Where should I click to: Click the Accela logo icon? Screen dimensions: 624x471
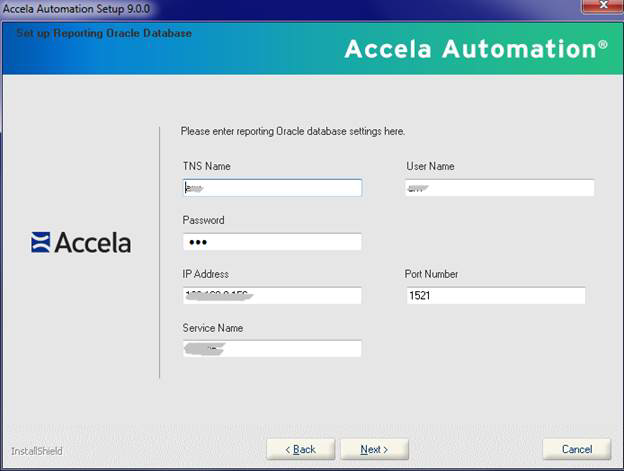[41, 242]
